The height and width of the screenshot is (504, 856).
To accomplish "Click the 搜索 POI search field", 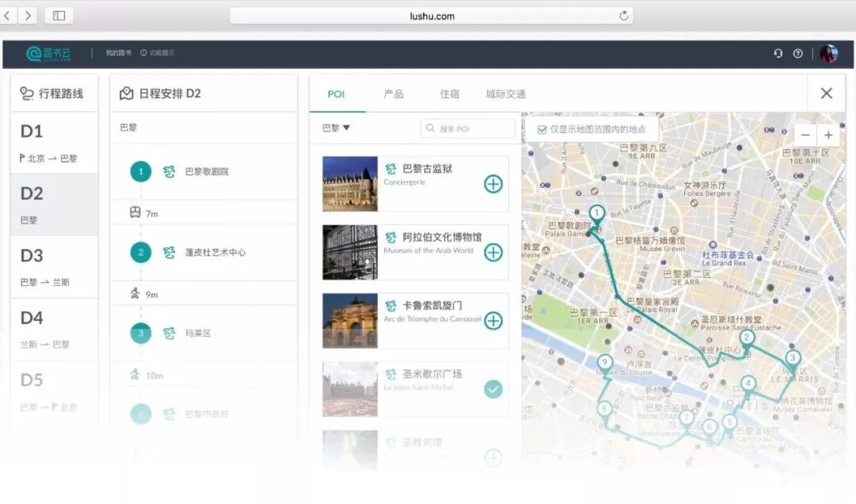I will pos(468,128).
